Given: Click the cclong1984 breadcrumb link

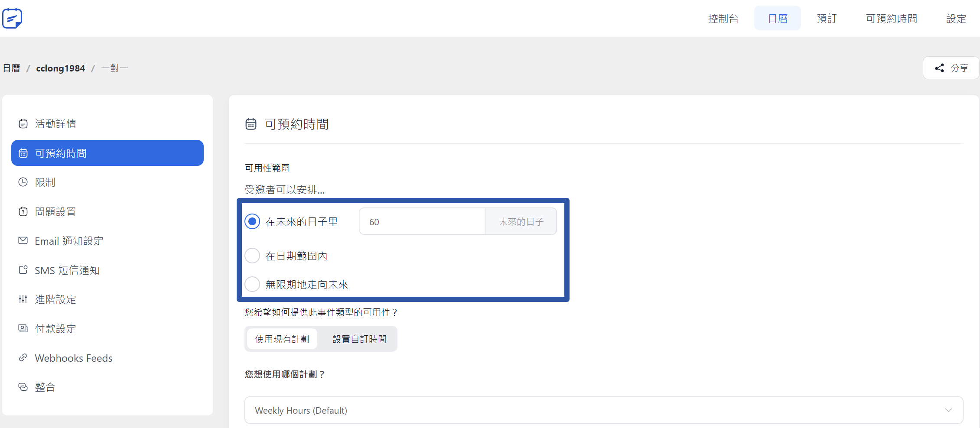Looking at the screenshot, I should tap(60, 68).
